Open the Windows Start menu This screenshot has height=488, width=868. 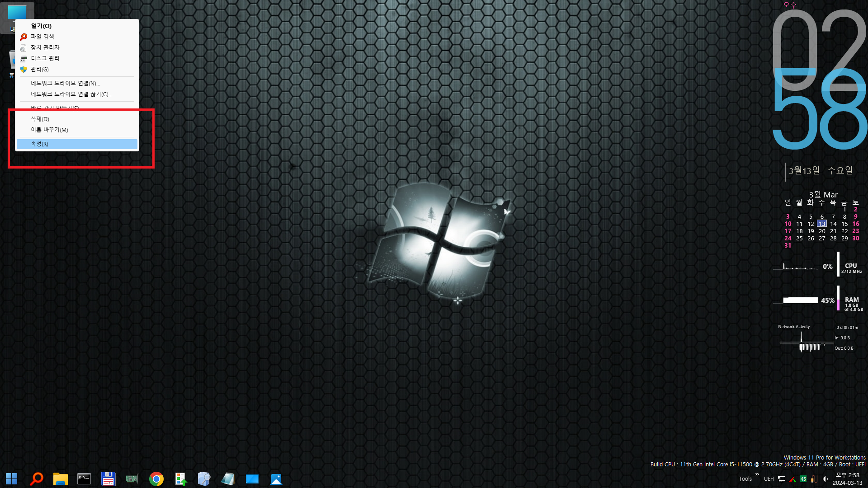11,479
